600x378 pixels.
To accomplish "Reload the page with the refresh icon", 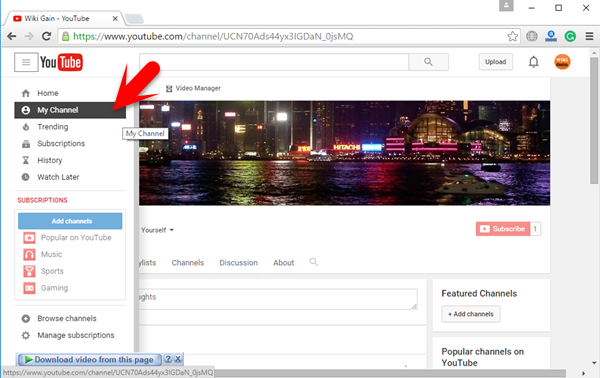I will tap(46, 36).
